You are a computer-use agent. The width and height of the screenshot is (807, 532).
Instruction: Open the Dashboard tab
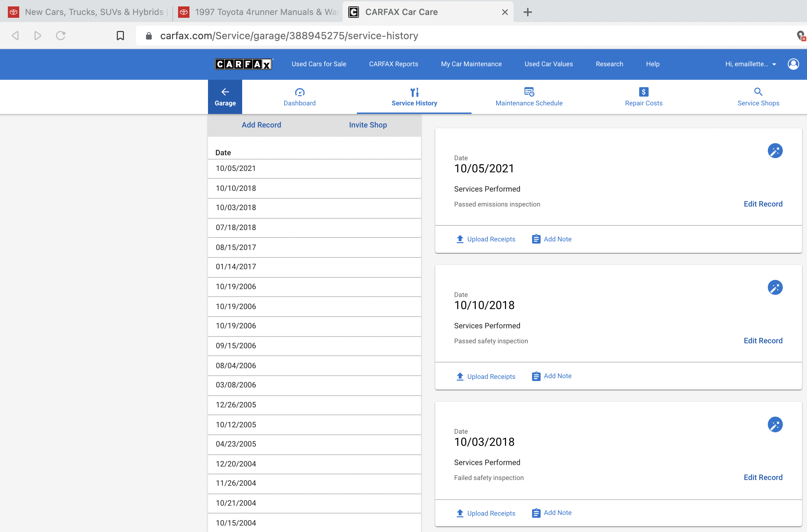point(300,97)
